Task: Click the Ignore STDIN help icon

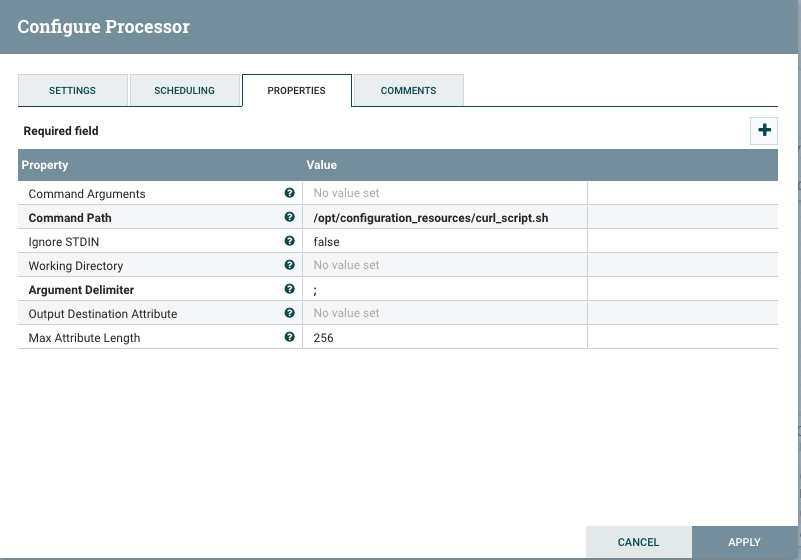Action: (290, 241)
